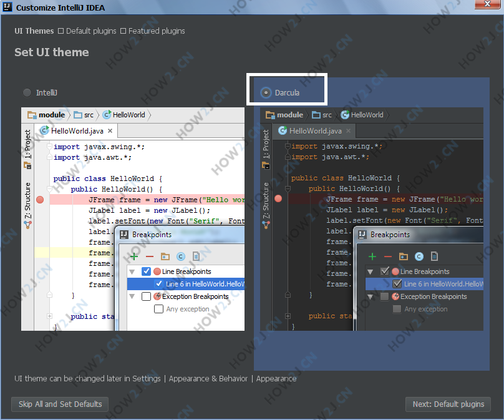Select the IntelliJ theme radio button
This screenshot has height=420, width=504.
tap(27, 92)
